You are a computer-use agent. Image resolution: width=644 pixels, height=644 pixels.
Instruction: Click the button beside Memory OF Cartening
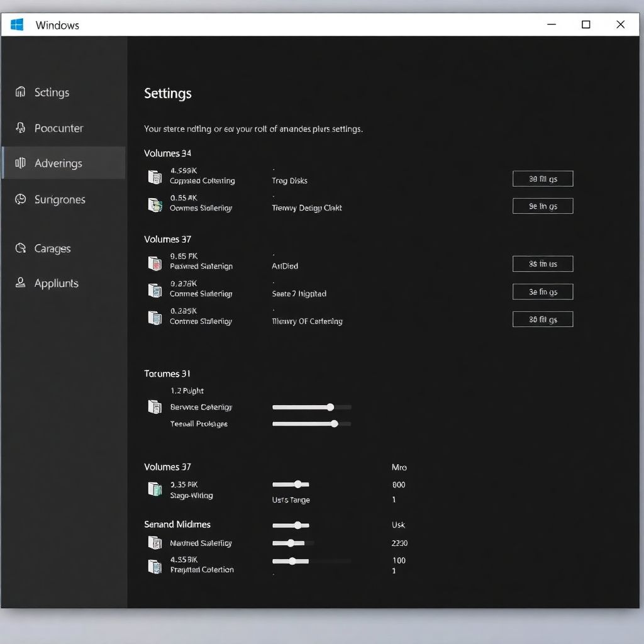tap(542, 319)
